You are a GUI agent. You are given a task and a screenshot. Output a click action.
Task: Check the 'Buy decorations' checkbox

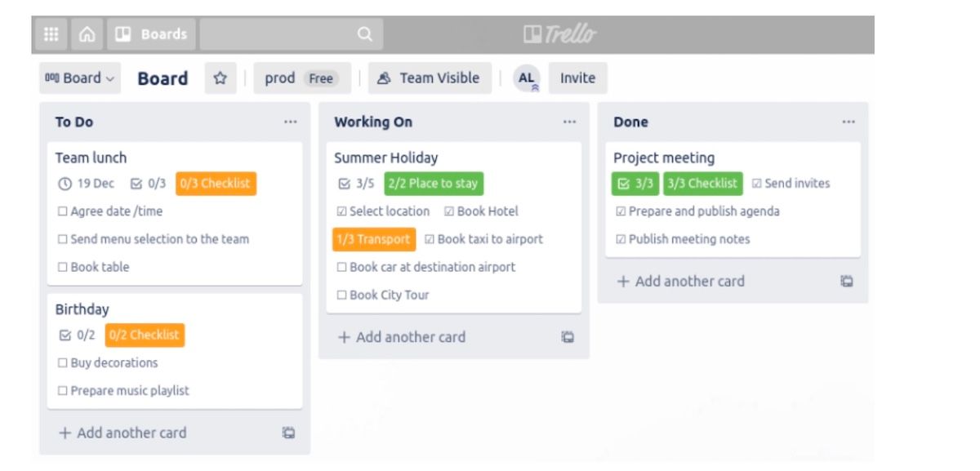(x=62, y=363)
